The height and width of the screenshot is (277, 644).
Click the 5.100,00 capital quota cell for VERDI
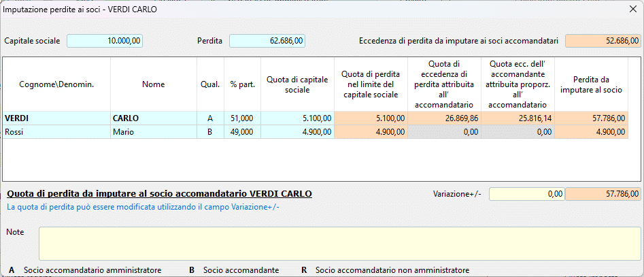click(297, 118)
